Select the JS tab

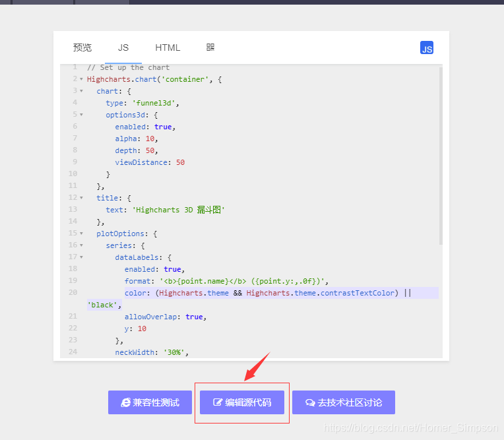[x=123, y=47]
